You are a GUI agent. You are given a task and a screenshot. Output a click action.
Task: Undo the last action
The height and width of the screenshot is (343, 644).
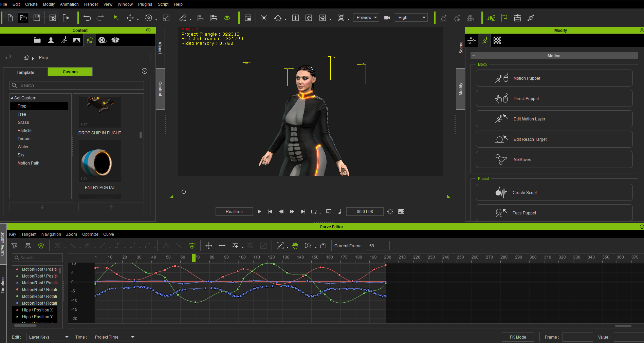(x=87, y=18)
